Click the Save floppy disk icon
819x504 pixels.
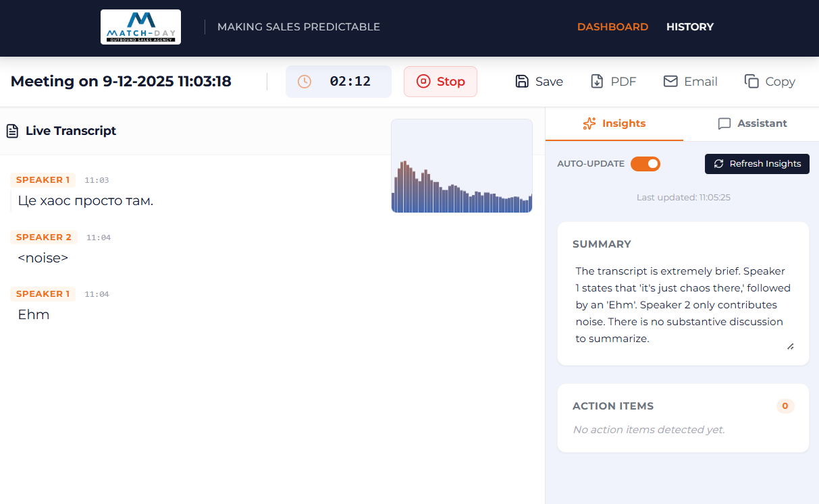[x=522, y=82]
